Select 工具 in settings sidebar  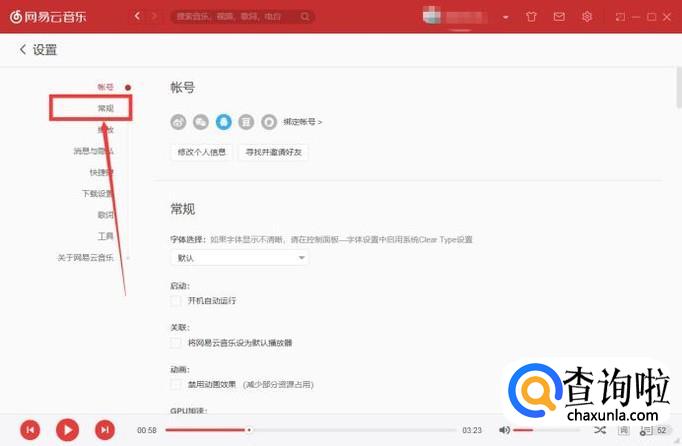coord(105,236)
